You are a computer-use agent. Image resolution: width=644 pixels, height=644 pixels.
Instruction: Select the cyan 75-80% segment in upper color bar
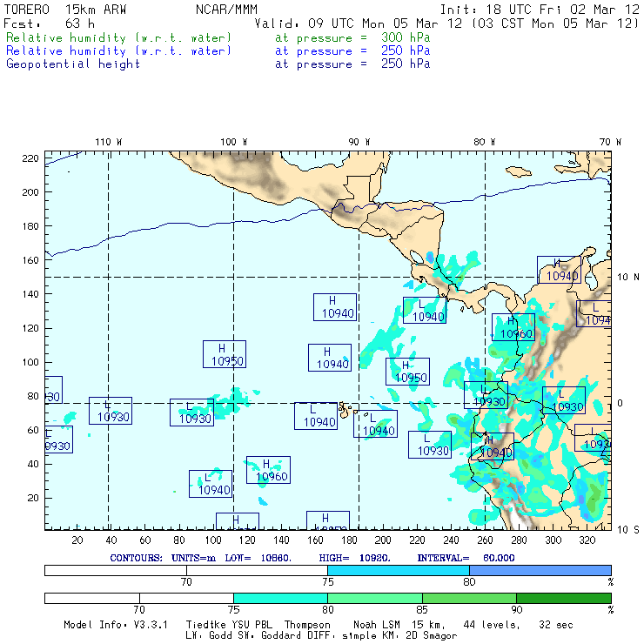[x=398, y=569]
